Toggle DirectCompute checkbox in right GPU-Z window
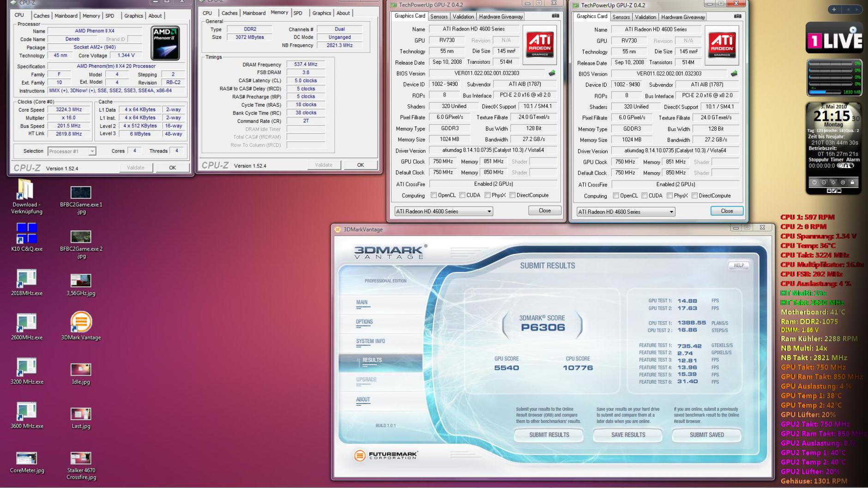Screen dimensions: 868x488 695,196
